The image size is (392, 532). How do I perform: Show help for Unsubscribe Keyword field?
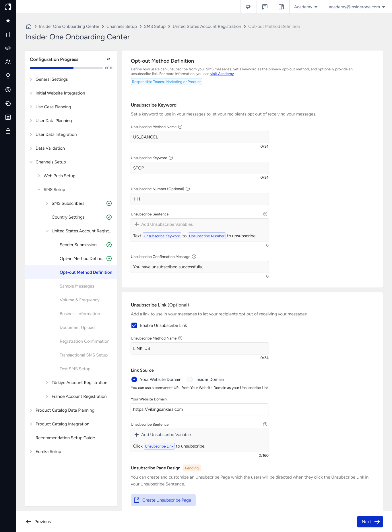(171, 158)
